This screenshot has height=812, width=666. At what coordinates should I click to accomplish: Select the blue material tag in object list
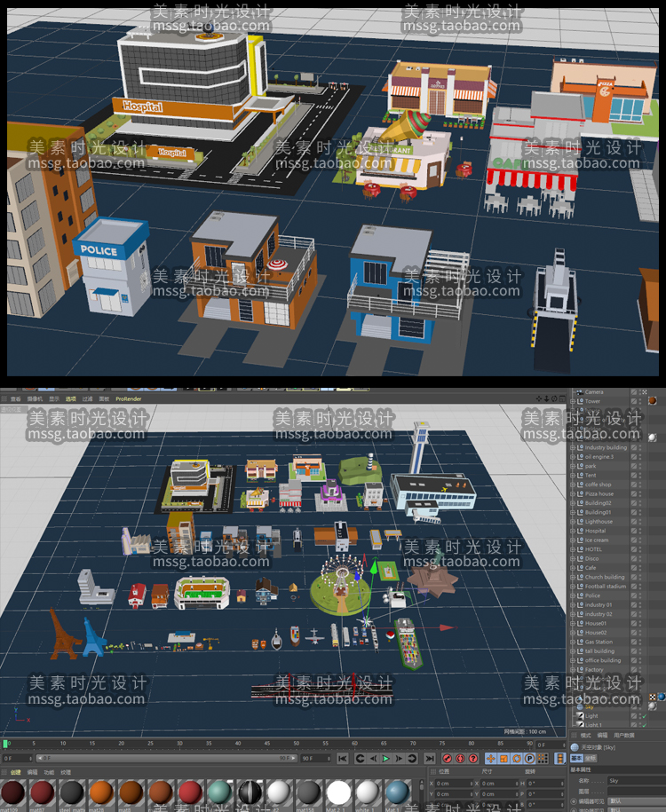(x=661, y=697)
